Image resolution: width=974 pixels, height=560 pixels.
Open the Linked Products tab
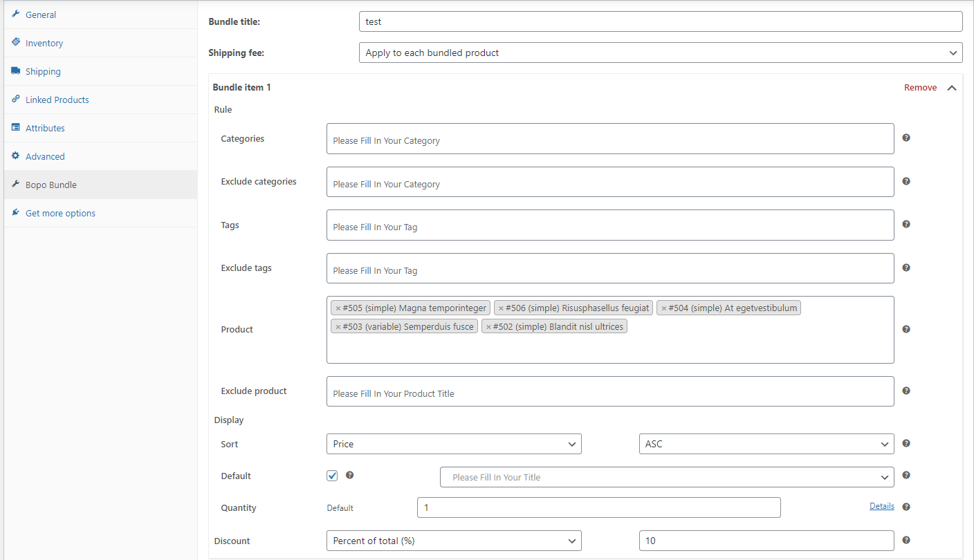point(101,100)
